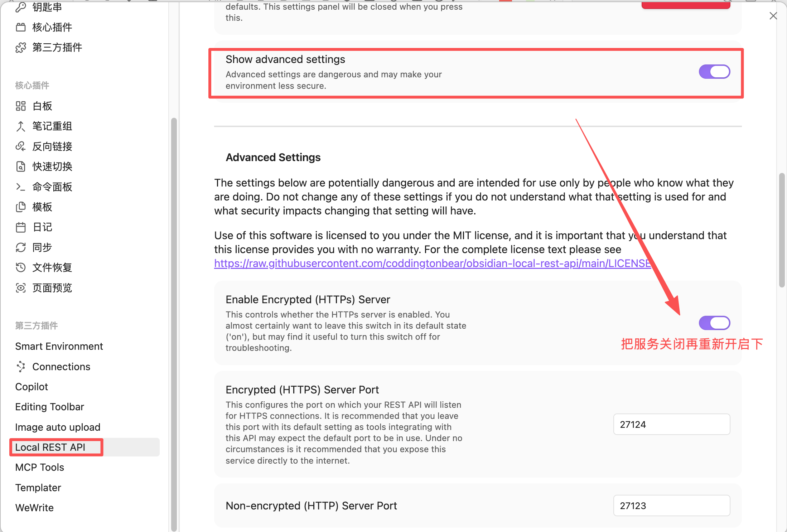Viewport: 787px width, 532px height.
Task: Click the 白板 canvas grid icon
Action: tap(21, 106)
